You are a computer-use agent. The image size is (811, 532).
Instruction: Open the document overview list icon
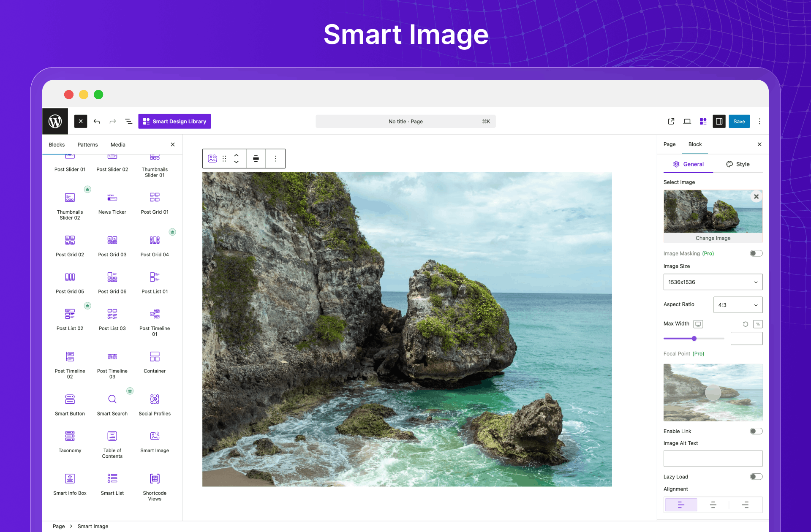pyautogui.click(x=129, y=122)
